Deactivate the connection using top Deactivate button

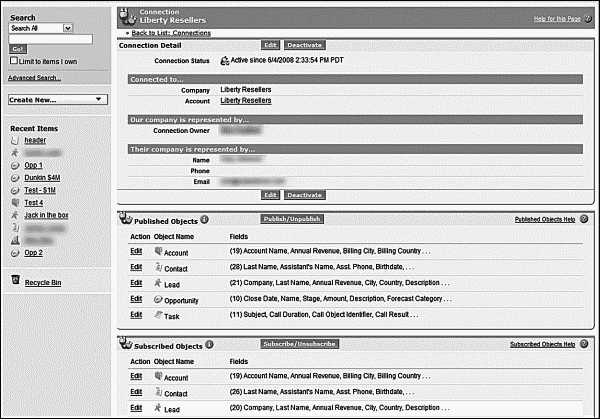[x=304, y=46]
